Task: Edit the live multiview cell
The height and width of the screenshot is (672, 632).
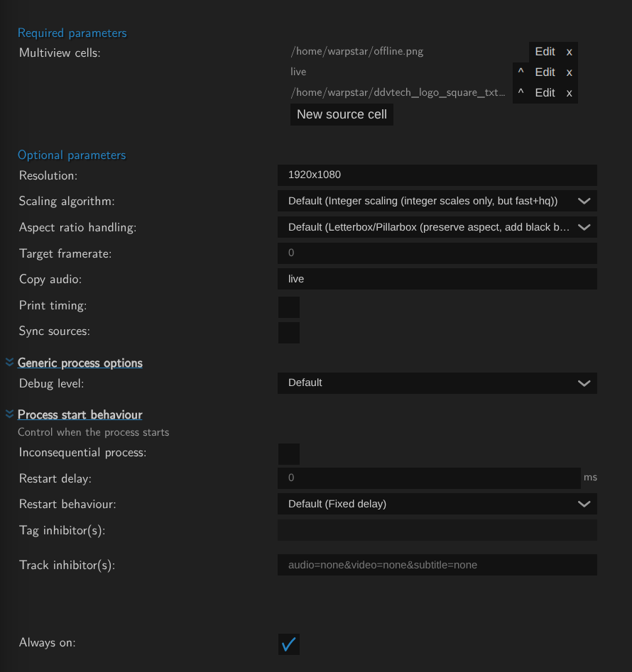Action: click(545, 72)
